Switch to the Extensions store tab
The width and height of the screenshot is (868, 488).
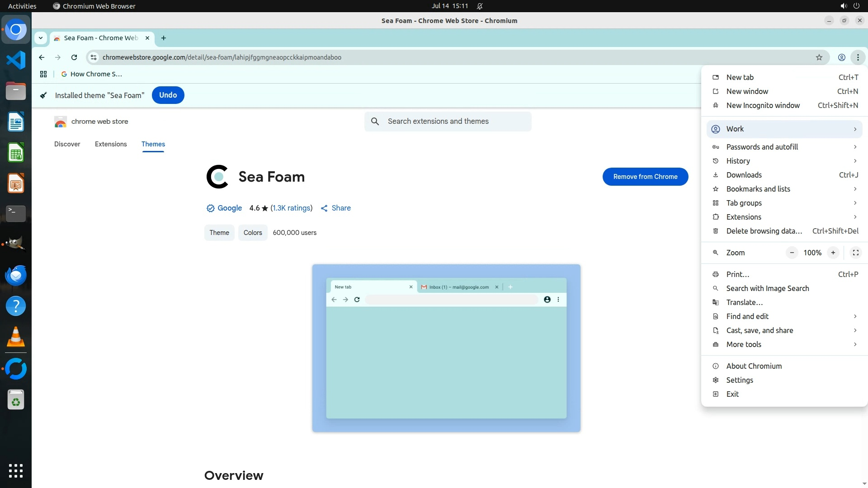tap(111, 144)
